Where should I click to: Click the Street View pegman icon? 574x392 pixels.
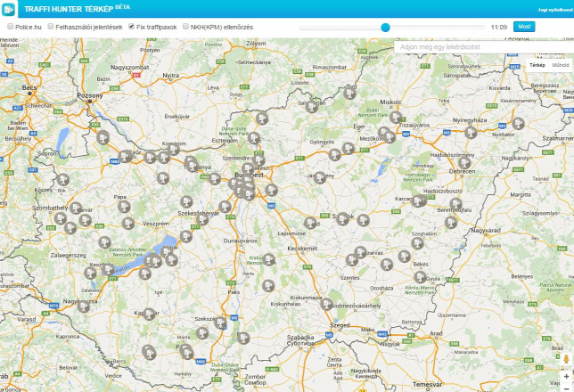point(566,359)
